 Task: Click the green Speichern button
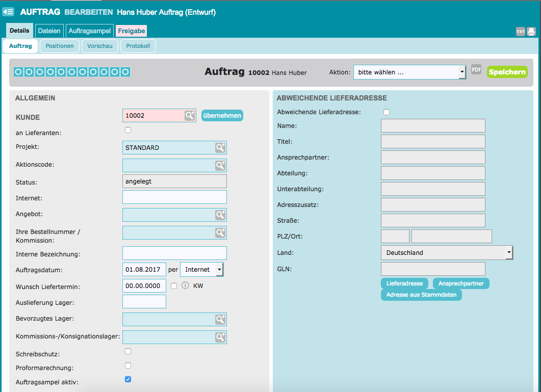click(x=507, y=72)
